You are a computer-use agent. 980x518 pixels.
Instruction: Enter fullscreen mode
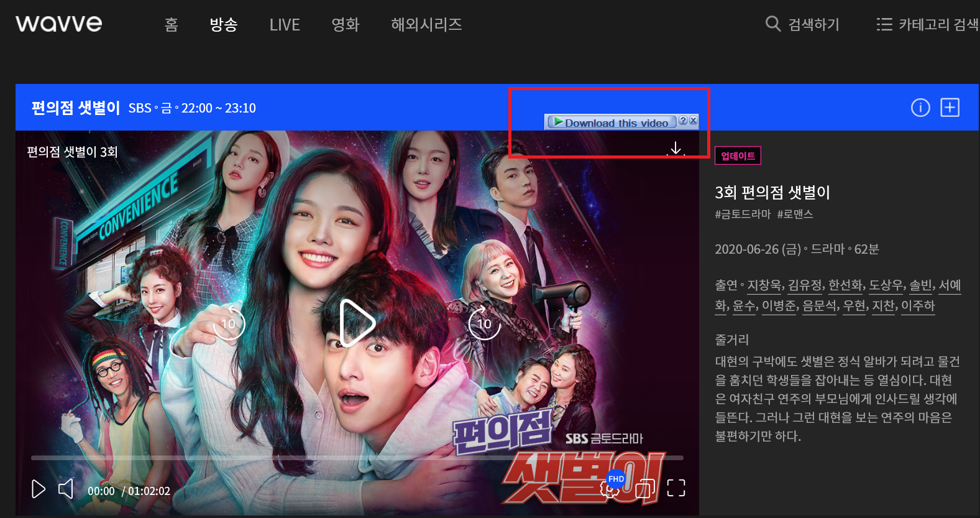[676, 488]
